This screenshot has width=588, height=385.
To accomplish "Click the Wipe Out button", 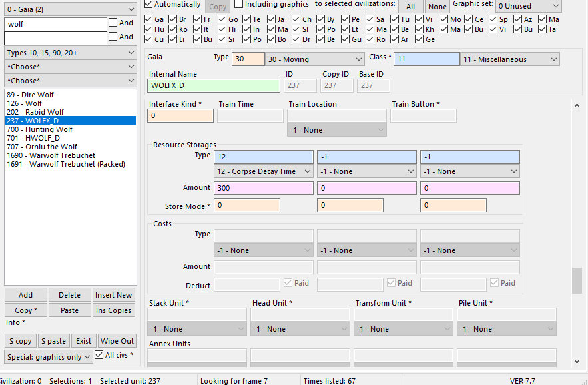I will [117, 341].
